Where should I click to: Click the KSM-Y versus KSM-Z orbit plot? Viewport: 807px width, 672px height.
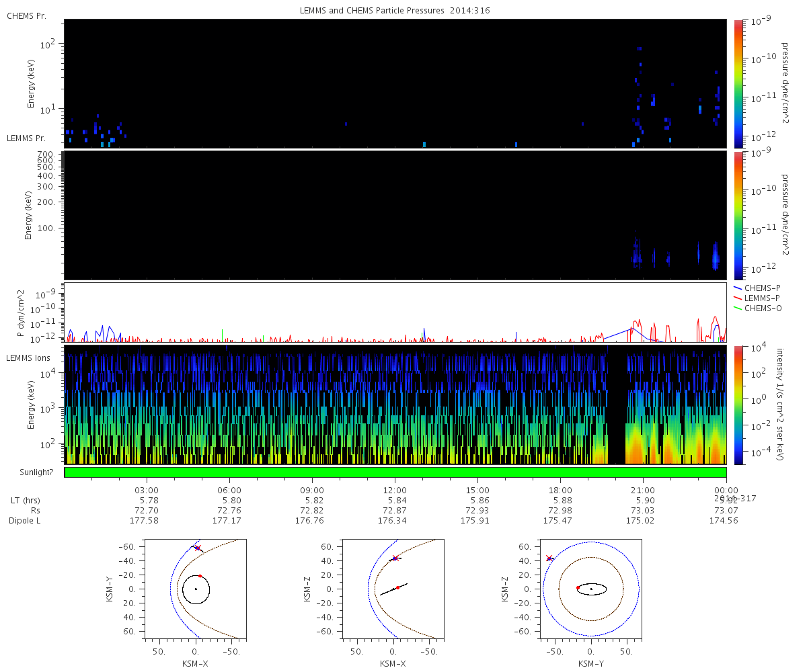point(591,588)
